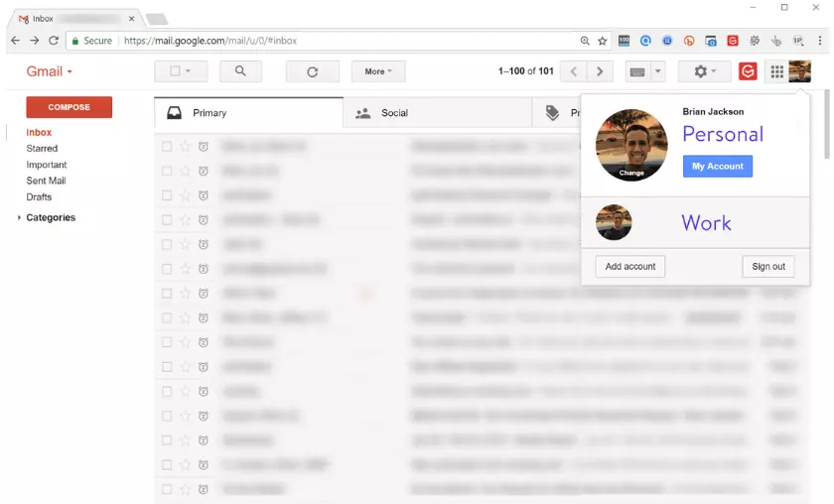The height and width of the screenshot is (504, 834).
Task: Click the browser forward arrow
Action: point(35,41)
